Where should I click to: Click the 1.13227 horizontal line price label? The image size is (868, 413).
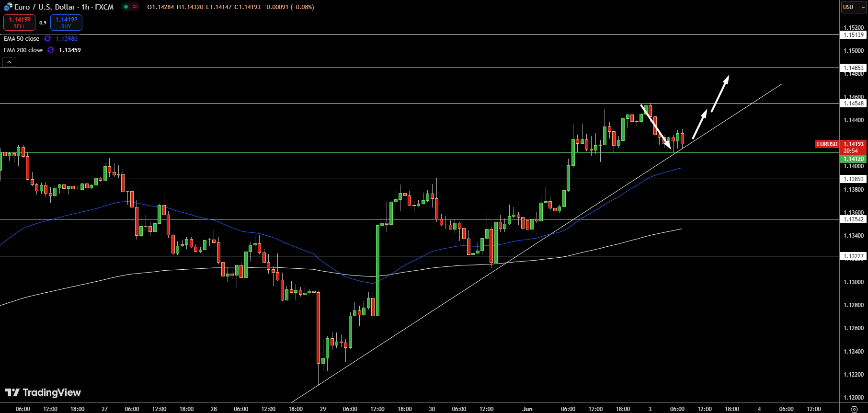click(x=854, y=256)
